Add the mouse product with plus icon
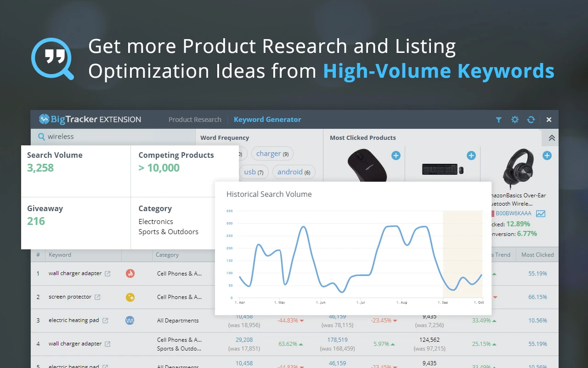This screenshot has height=368, width=588. click(x=396, y=155)
